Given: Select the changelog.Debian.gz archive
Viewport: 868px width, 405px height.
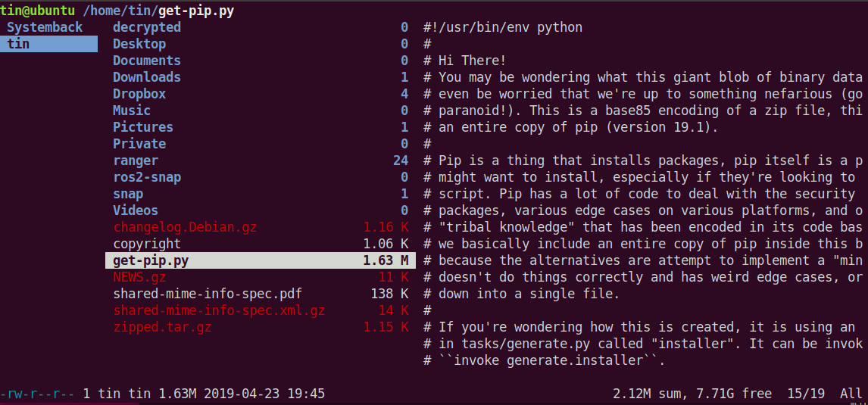Looking at the screenshot, I should click(261, 227).
